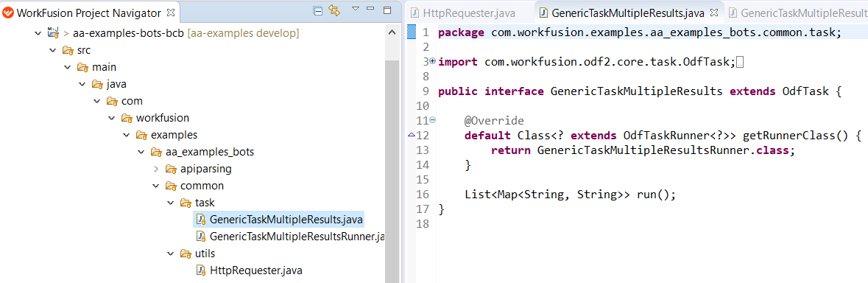Image resolution: width=868 pixels, height=283 pixels.
Task: Click the task folder icon
Action: 186,203
